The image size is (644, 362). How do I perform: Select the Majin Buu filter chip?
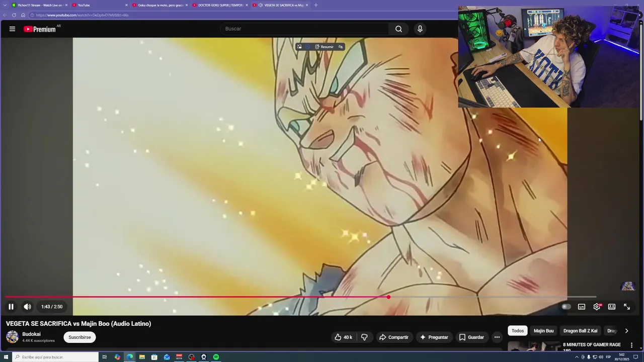click(543, 331)
